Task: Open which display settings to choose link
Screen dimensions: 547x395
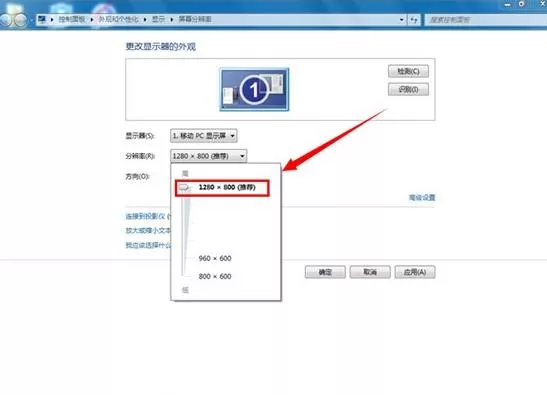Action: pos(148,245)
